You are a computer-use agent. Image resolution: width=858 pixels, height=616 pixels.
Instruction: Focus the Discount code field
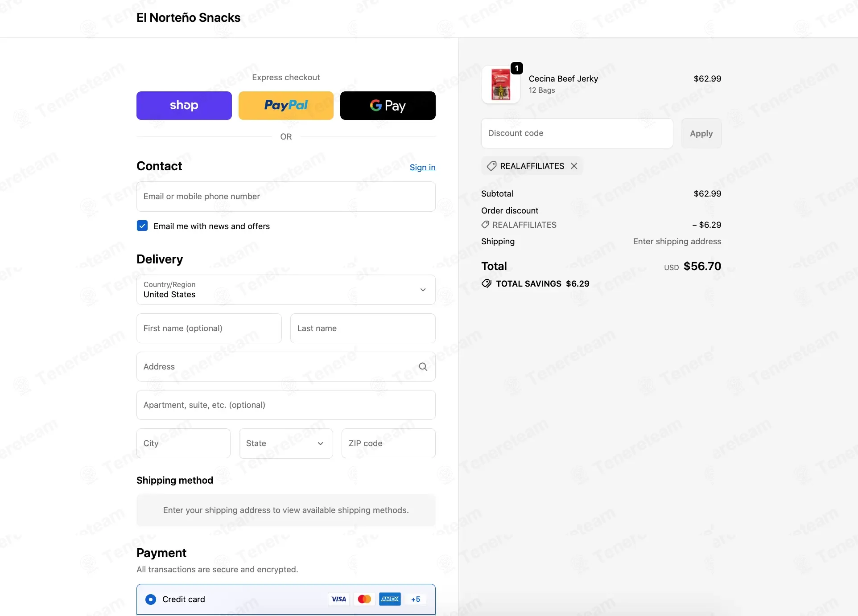click(x=577, y=133)
